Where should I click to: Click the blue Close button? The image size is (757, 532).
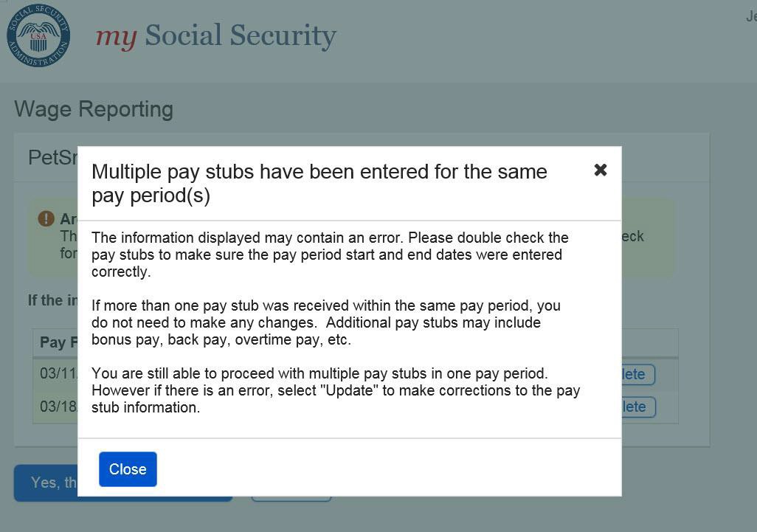[x=128, y=469]
